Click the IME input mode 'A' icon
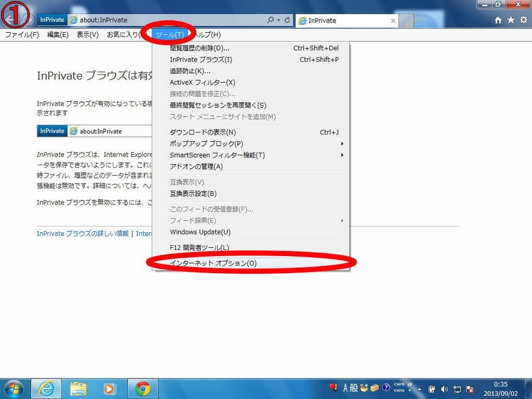 pyautogui.click(x=345, y=388)
